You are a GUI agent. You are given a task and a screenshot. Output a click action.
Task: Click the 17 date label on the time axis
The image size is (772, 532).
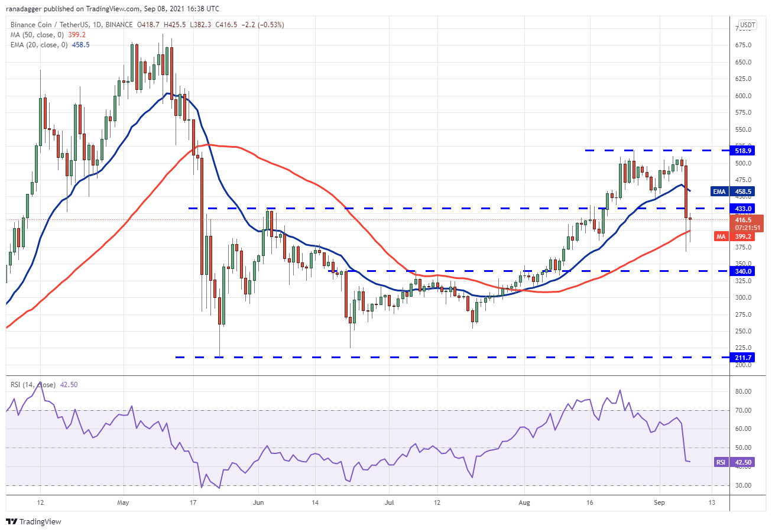[193, 502]
